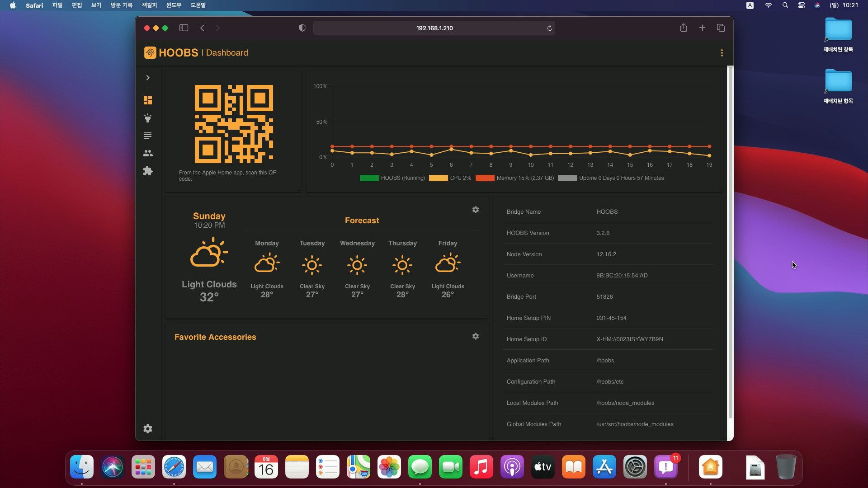This screenshot has height=488, width=868.
Task: Click the Dashboard grid sidebar icon
Action: (x=148, y=100)
